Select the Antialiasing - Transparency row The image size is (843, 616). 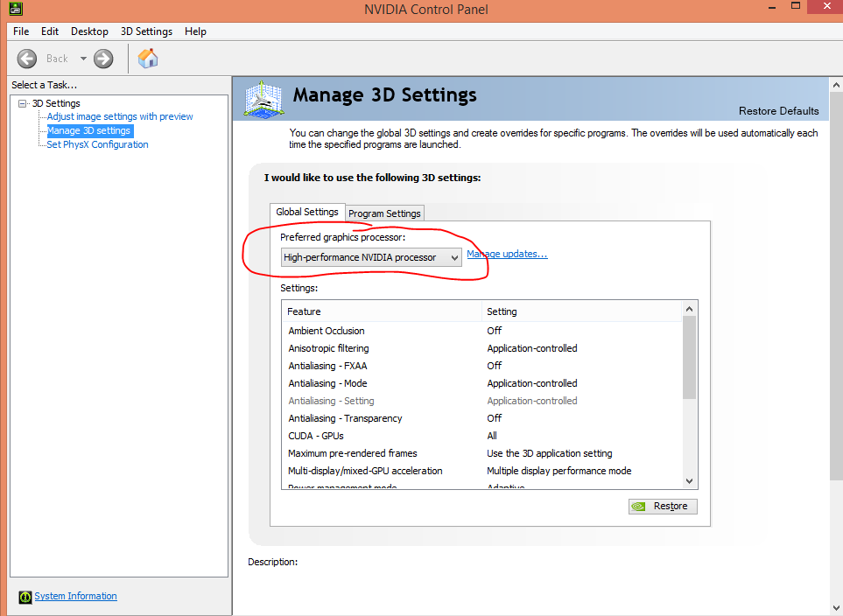point(481,418)
